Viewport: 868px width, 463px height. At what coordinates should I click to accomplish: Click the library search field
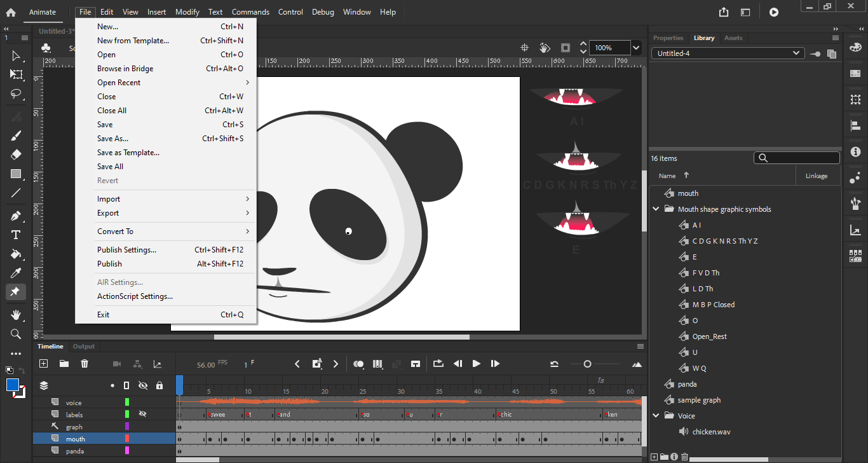pos(802,158)
